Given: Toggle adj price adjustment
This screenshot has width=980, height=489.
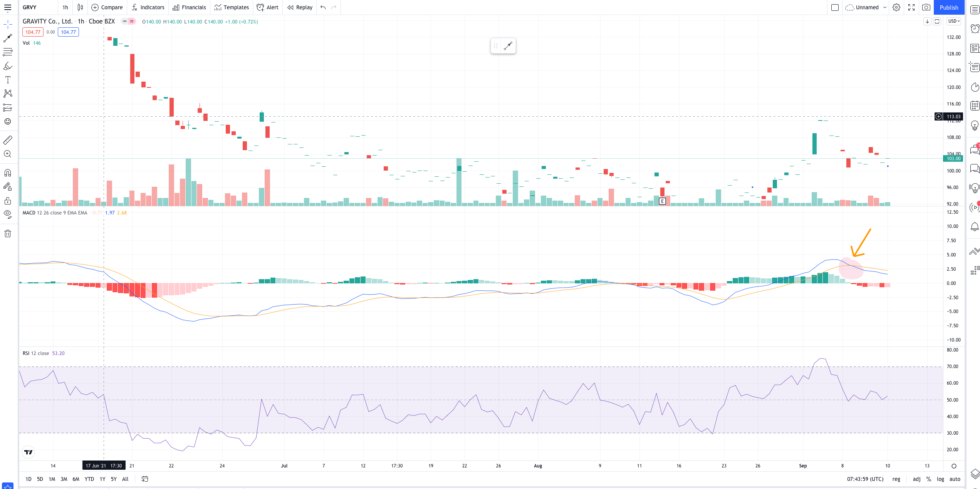Looking at the screenshot, I should pos(916,479).
